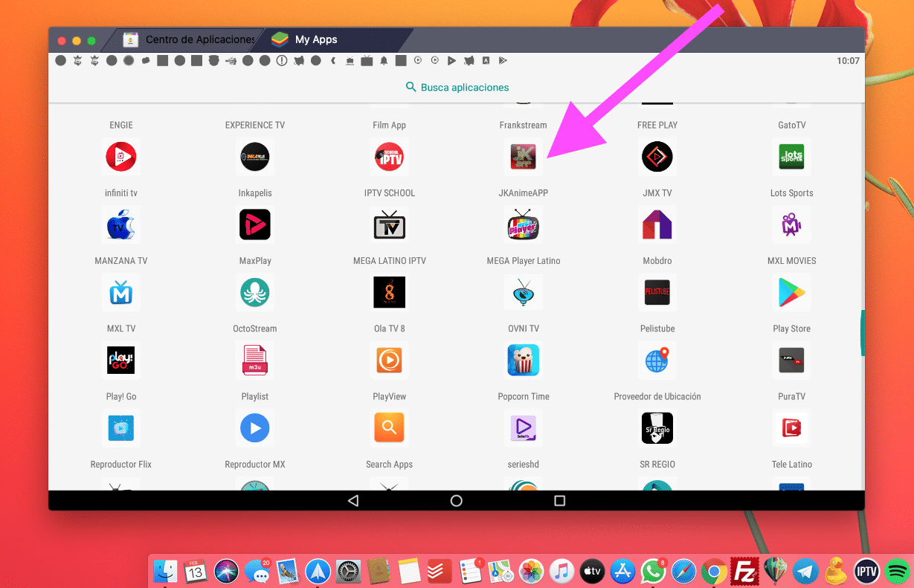The image size is (914, 588).
Task: Launch the OVNI TV app icon
Action: pos(523,292)
